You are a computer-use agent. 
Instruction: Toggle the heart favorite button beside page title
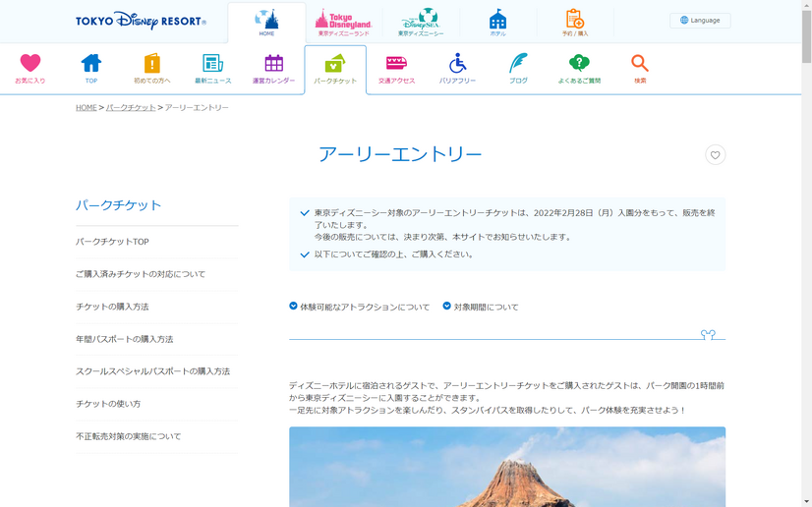715,155
